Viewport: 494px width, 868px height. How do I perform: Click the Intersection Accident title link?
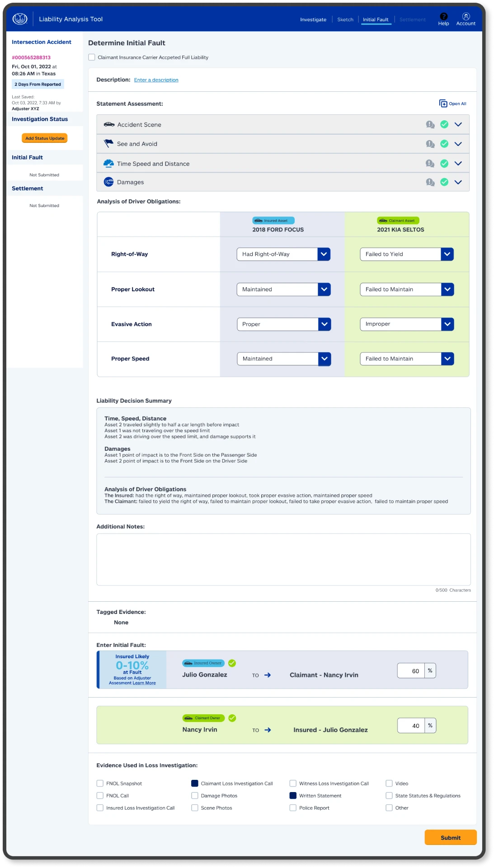coord(42,42)
